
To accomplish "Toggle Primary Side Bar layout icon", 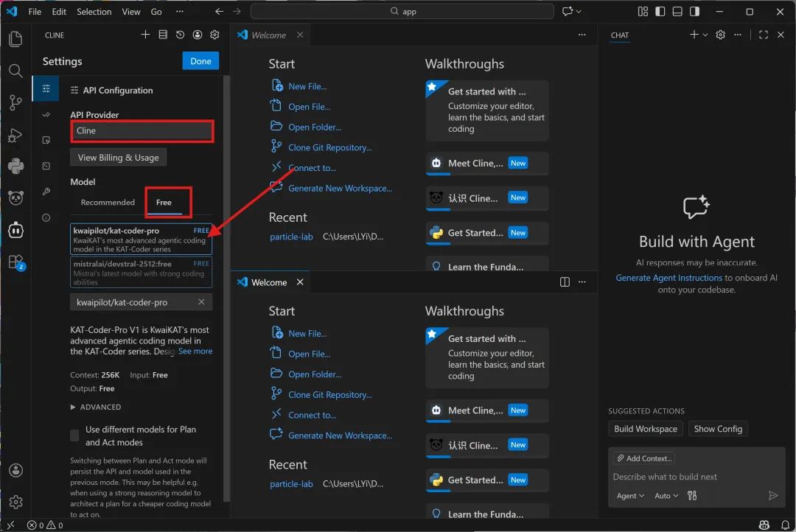I will coord(660,11).
